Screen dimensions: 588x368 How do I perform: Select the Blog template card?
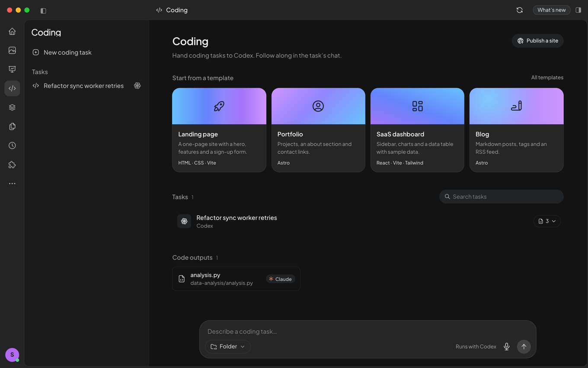click(x=517, y=130)
